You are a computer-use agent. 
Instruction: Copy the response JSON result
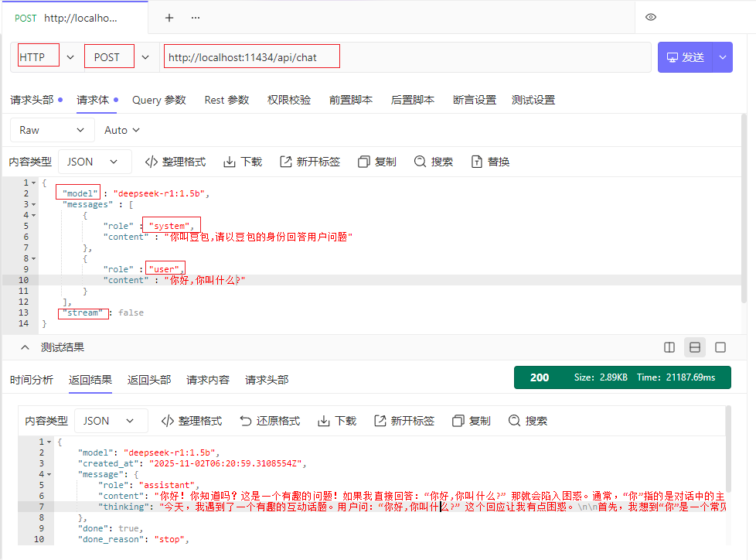click(471, 420)
